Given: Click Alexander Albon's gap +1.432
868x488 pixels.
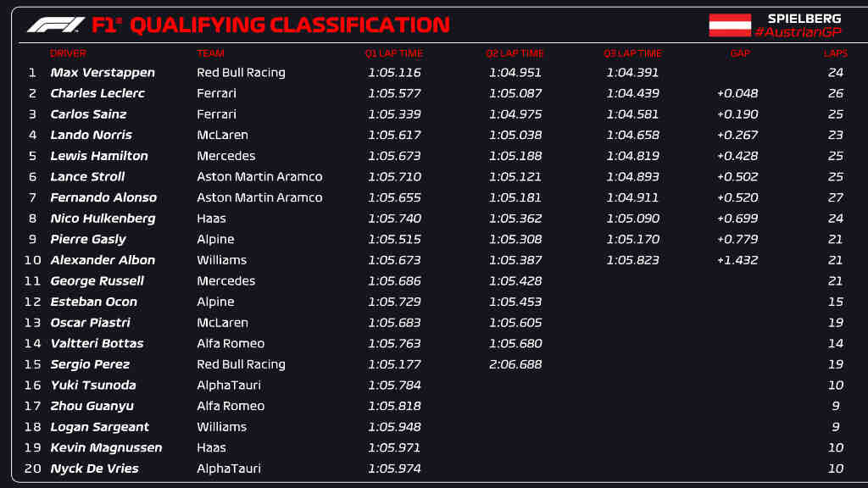Looking at the screenshot, I should [x=737, y=260].
